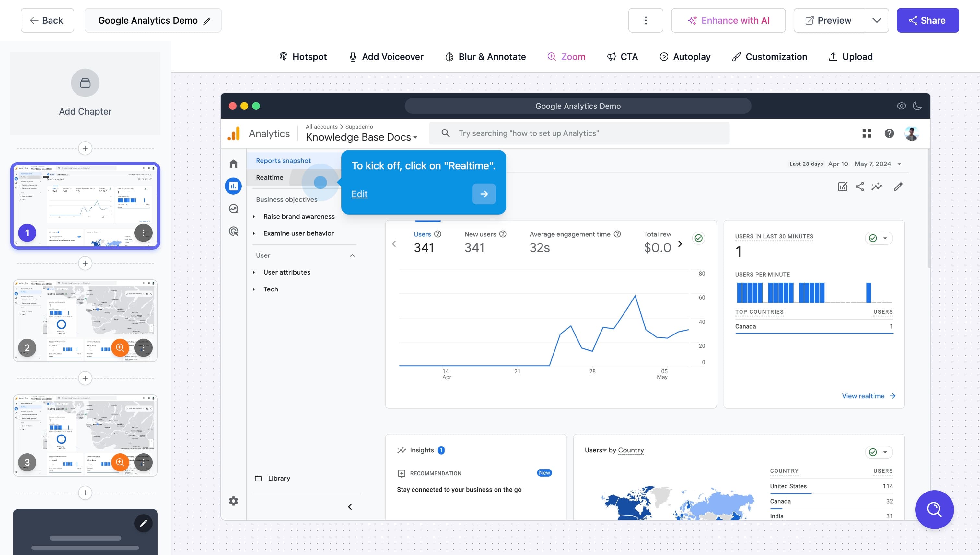Click the Google apps grid icon
Viewport: 980px width, 555px height.
point(867,133)
